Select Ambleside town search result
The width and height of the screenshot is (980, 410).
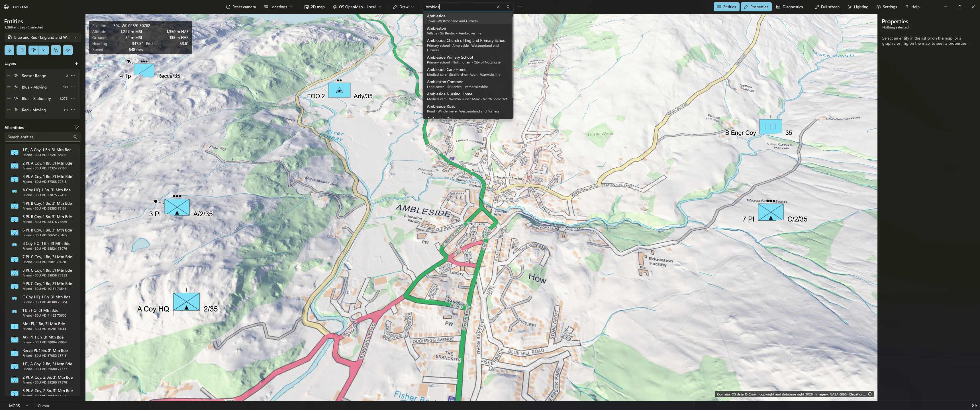pyautogui.click(x=467, y=18)
